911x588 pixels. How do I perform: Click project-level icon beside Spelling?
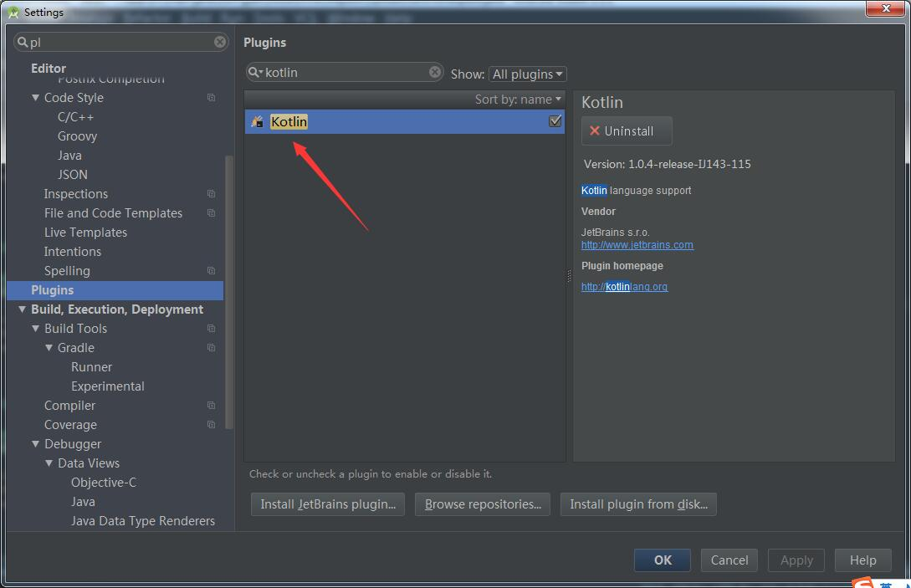coord(211,270)
